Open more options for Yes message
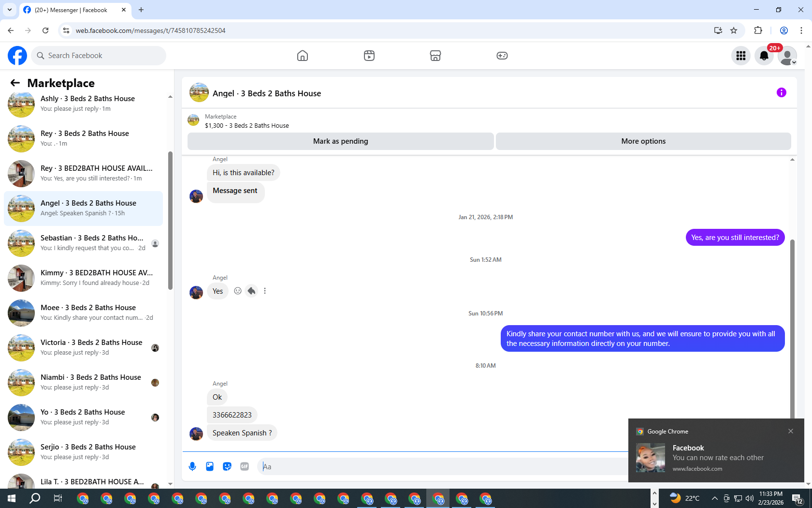Image resolution: width=812 pixels, height=508 pixels. click(265, 291)
